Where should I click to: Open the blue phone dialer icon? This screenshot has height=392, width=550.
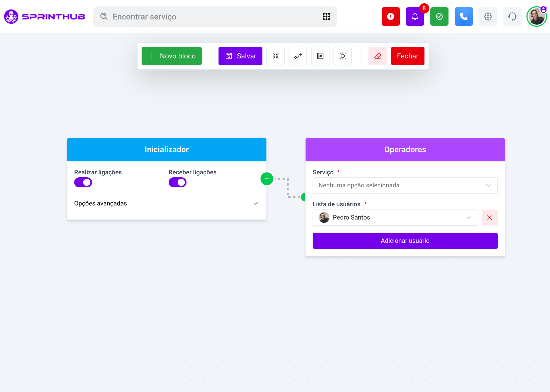pos(464,16)
